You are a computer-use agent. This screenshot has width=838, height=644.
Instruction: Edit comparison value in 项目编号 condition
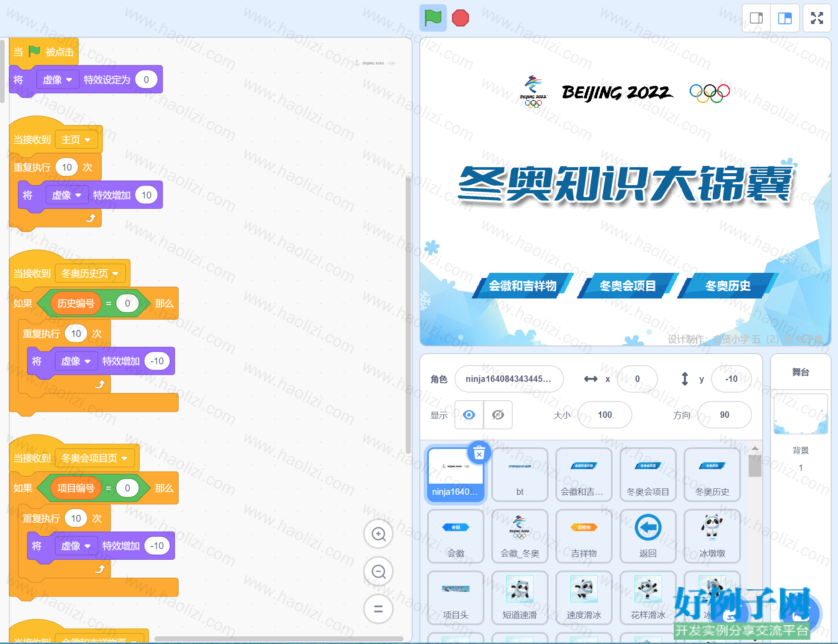(x=127, y=488)
